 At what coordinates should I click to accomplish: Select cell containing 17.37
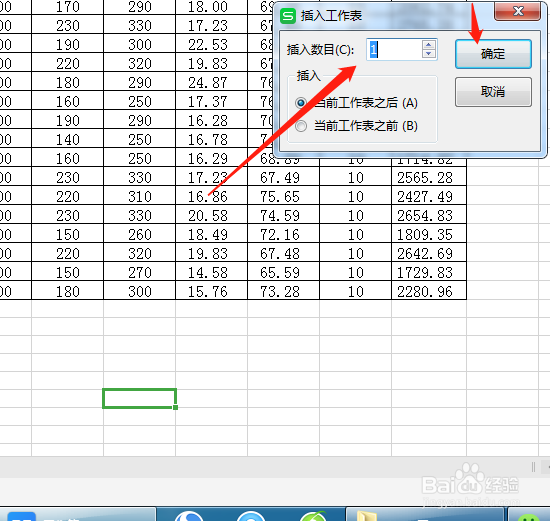(x=211, y=100)
